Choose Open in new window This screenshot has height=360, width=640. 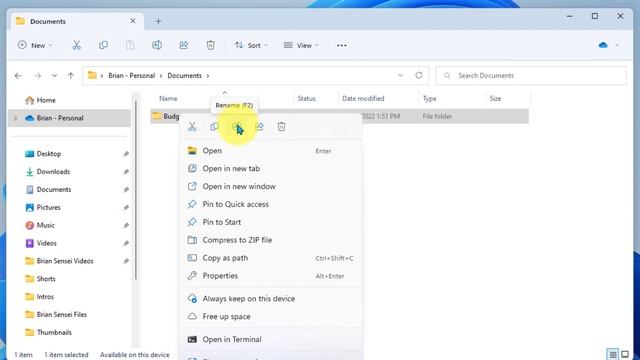coord(270,187)
